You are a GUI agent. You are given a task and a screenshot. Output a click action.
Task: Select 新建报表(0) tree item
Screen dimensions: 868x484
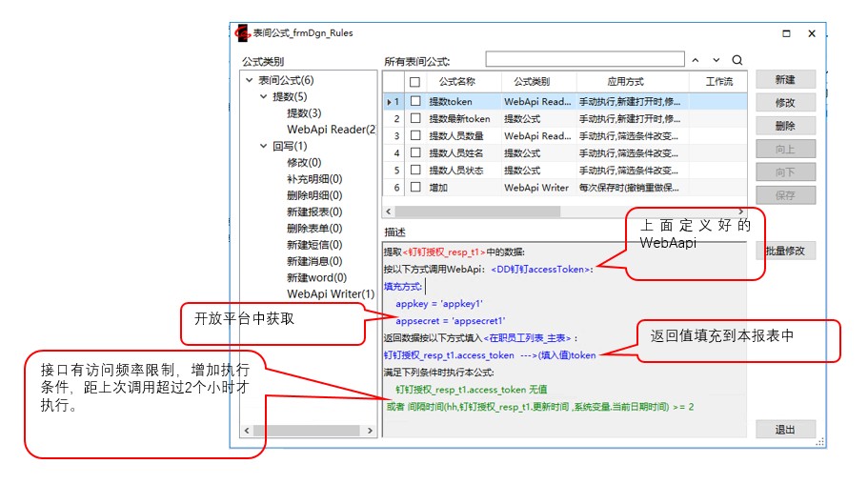(313, 212)
